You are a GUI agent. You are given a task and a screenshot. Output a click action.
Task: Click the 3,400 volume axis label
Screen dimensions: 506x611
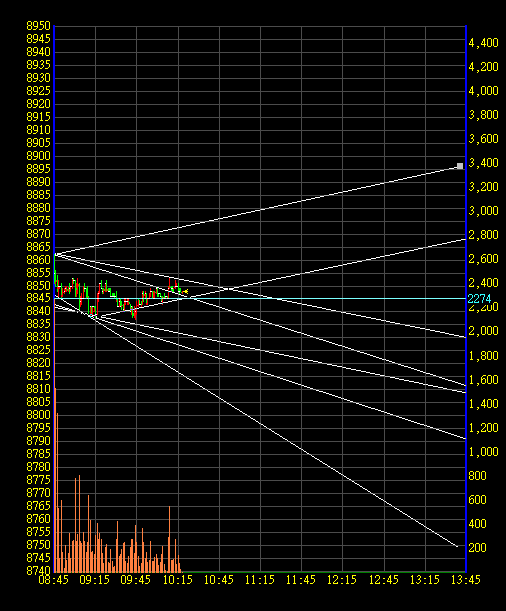pos(483,163)
